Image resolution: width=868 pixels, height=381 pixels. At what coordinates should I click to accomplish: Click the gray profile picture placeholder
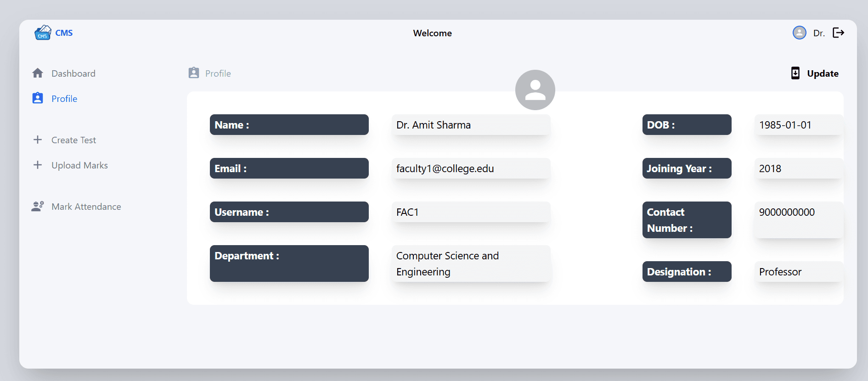[535, 90]
